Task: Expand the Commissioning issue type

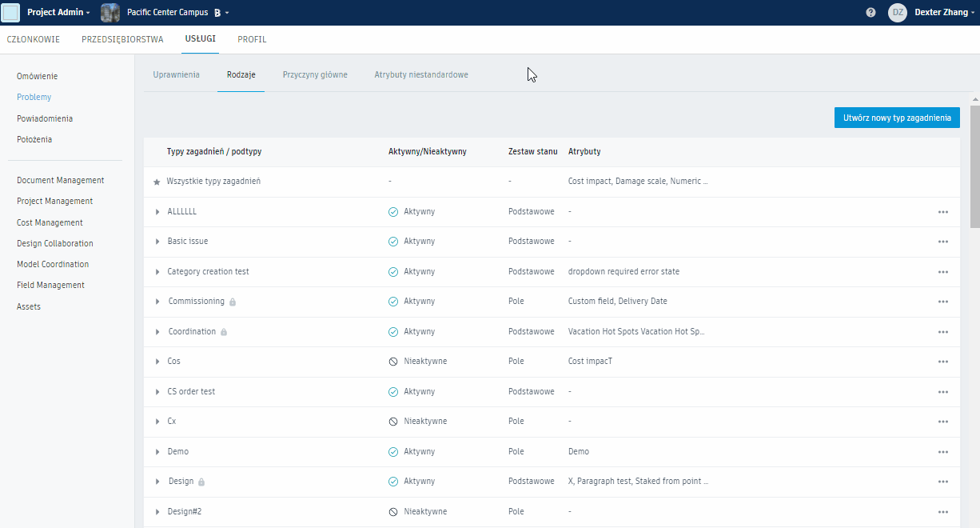Action: coord(157,302)
